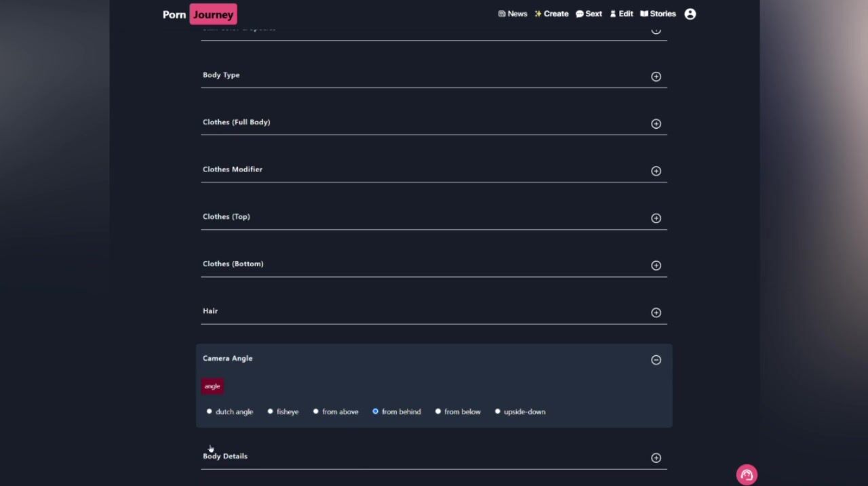
Task: Click the Create link in navbar
Action: click(551, 14)
